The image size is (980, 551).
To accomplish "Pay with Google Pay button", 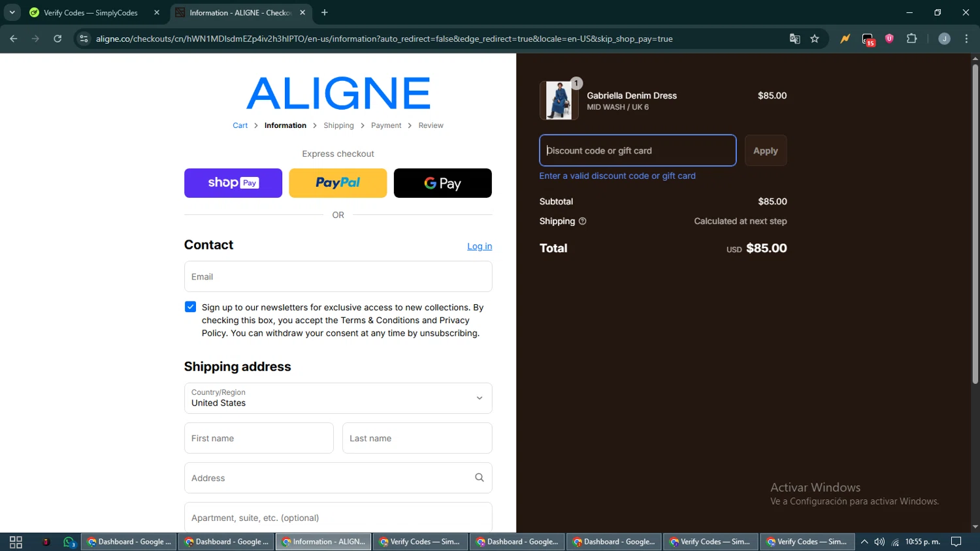I will pyautogui.click(x=443, y=183).
